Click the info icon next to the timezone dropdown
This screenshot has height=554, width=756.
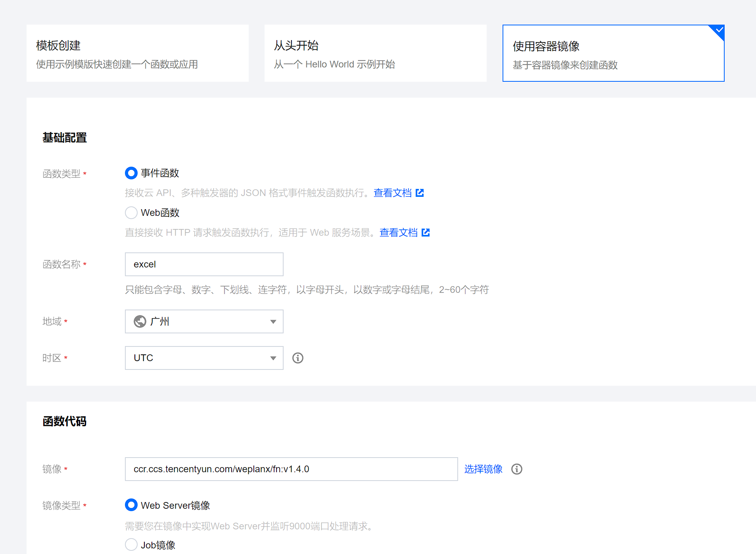point(297,358)
